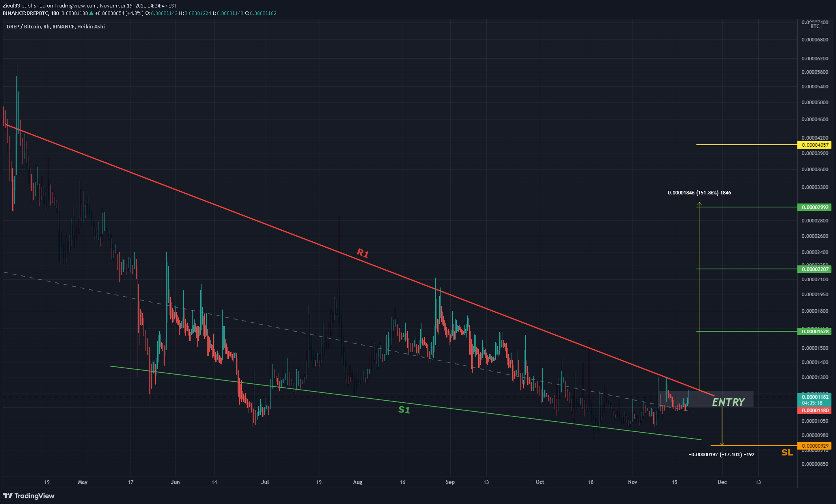Click the 0.00002400 price scale value
This screenshot has width=836, height=504.
pyautogui.click(x=815, y=252)
